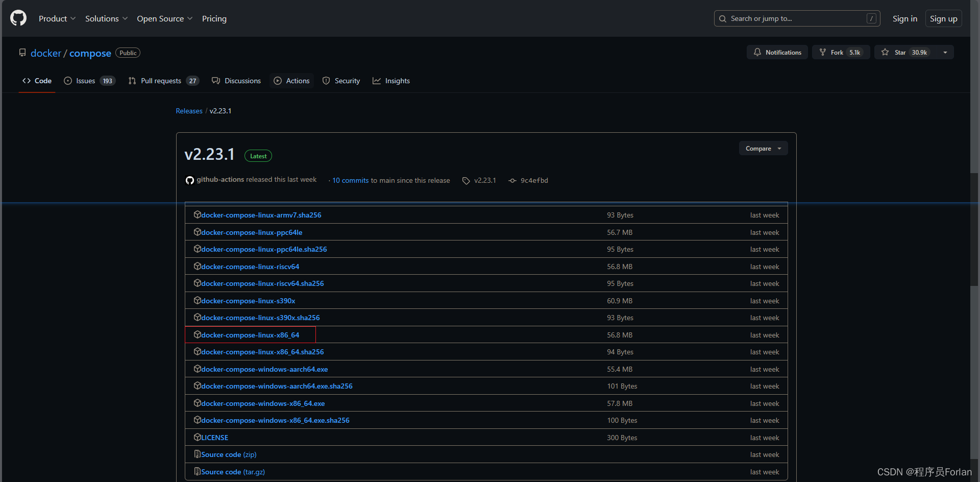Download docker-compose-linux-x86_64
Viewport: 980px width, 482px height.
coord(250,335)
